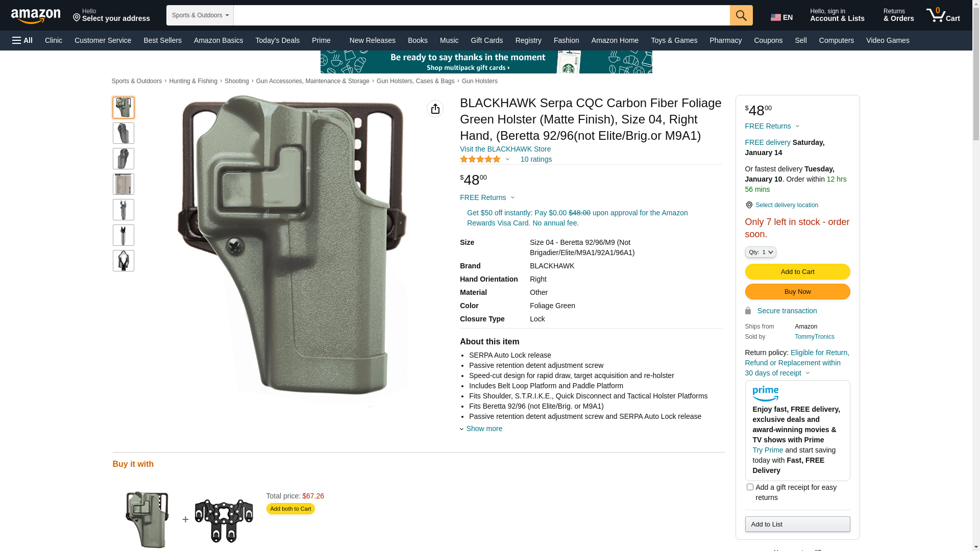Viewport: 980px width, 551px height.
Task: Click the Add to Cart button
Action: pyautogui.click(x=797, y=272)
